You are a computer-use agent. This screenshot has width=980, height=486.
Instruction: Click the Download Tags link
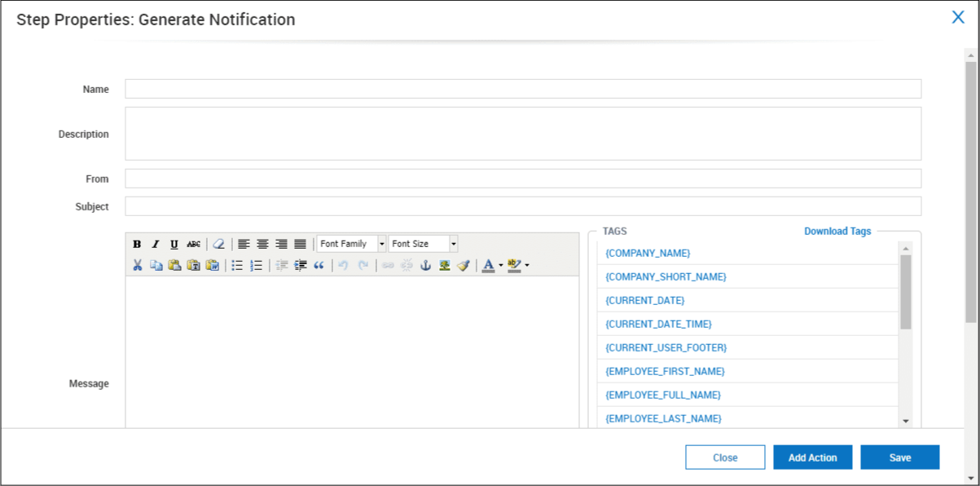point(837,232)
